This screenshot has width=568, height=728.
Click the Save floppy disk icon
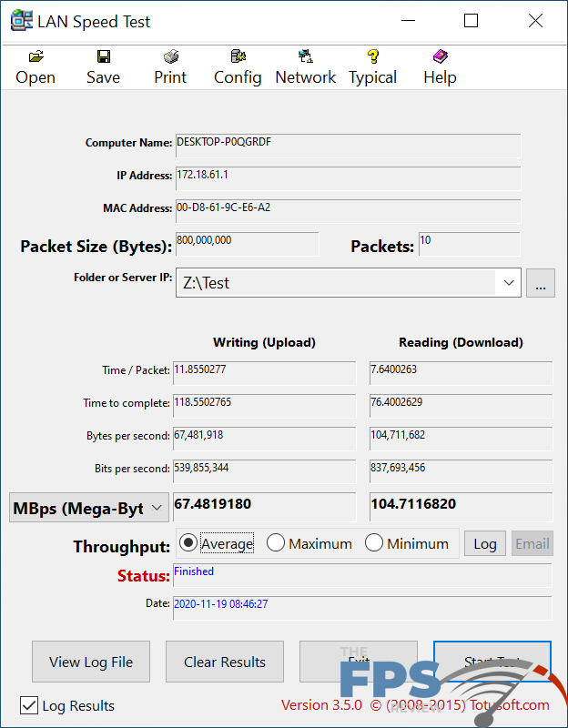[x=104, y=57]
